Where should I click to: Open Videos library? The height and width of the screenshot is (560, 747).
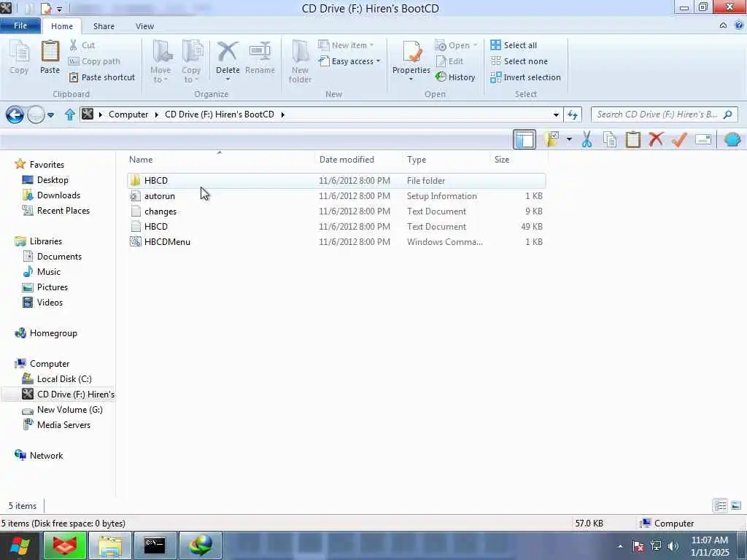[50, 303]
